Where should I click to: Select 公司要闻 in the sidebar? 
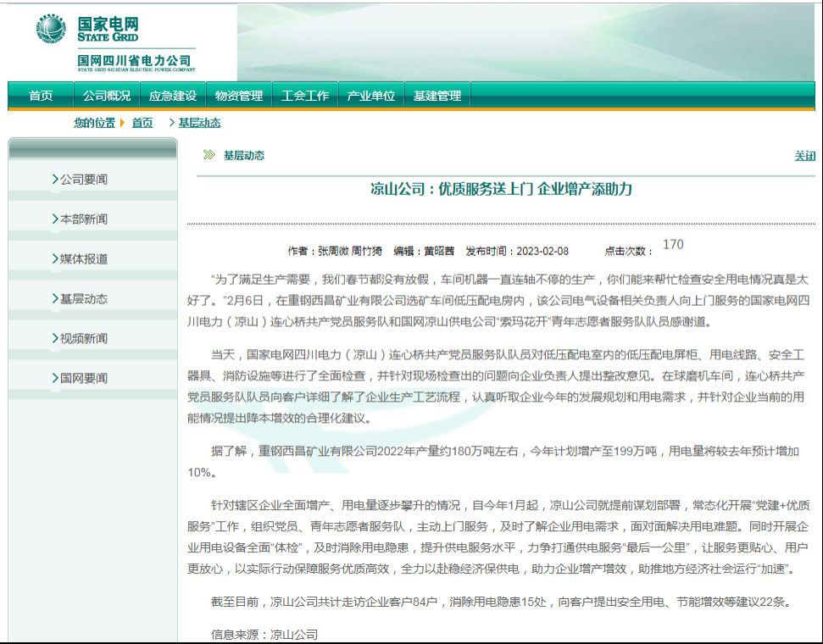[83, 180]
